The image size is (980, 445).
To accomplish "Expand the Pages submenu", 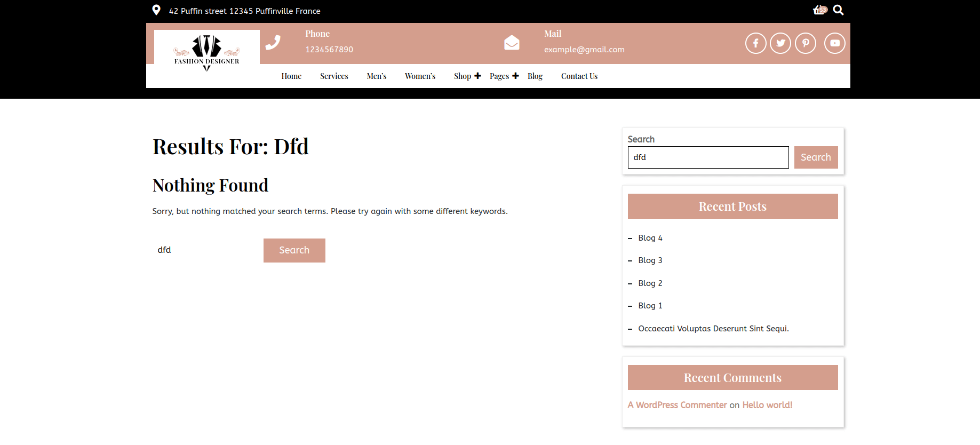I will point(515,76).
